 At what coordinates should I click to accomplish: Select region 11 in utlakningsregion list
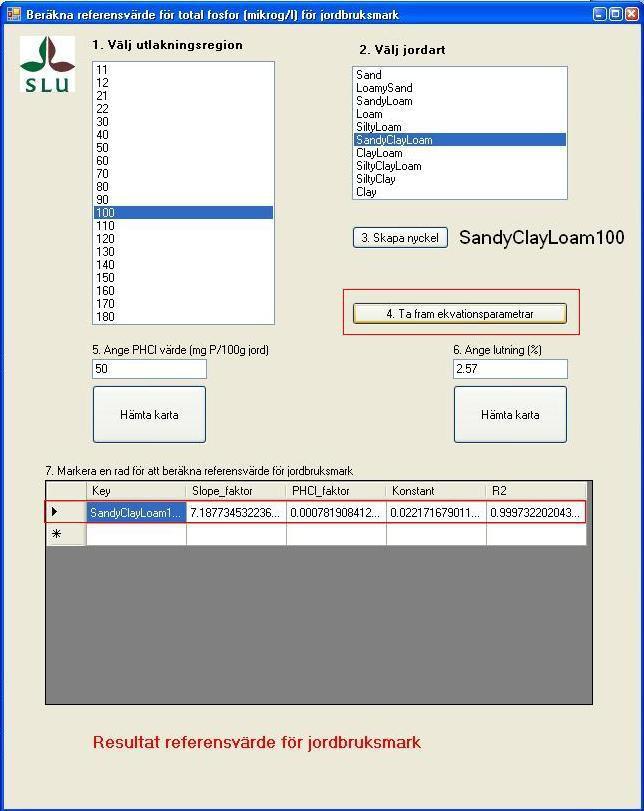click(x=183, y=70)
